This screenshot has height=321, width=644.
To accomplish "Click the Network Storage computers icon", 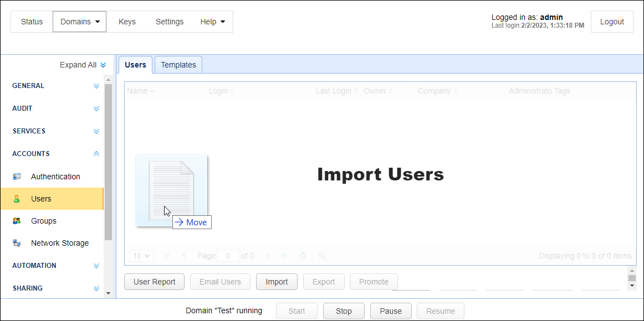I will [x=17, y=243].
